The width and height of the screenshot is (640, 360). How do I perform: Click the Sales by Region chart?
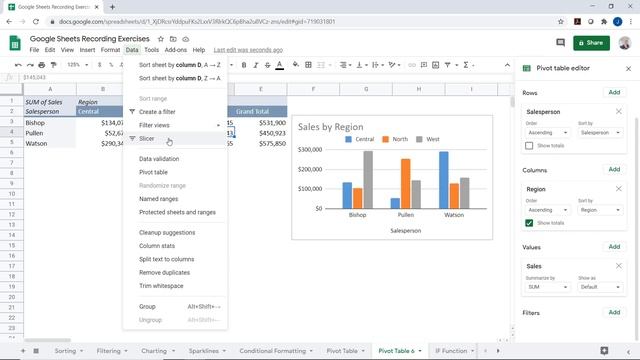pos(392,178)
